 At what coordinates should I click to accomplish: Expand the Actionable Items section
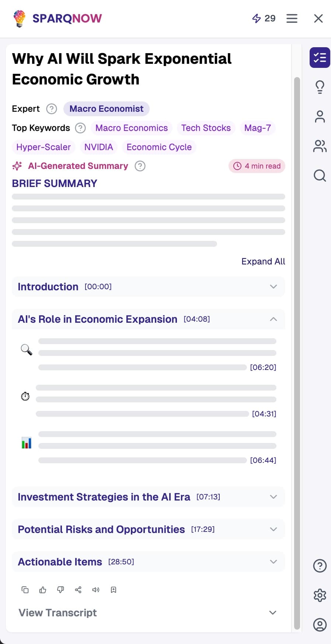pos(273,562)
